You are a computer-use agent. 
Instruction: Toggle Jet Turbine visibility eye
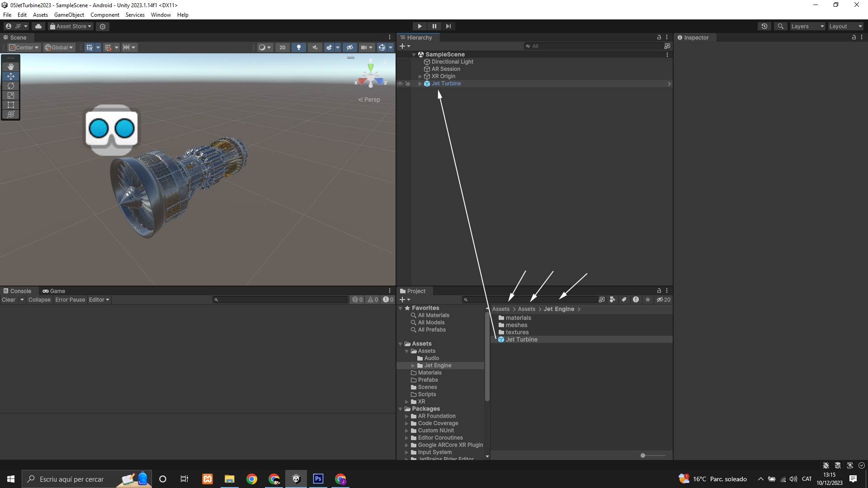click(400, 84)
